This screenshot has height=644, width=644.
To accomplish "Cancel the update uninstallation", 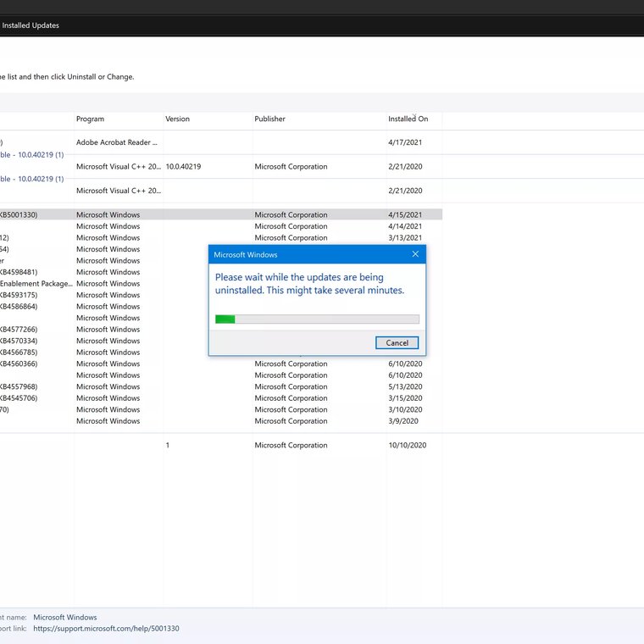I will click(397, 342).
